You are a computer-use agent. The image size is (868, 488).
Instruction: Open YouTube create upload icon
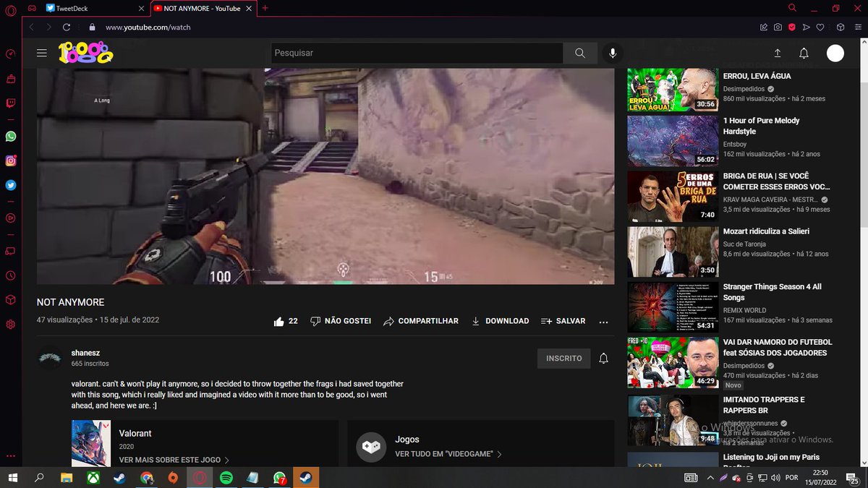[x=778, y=53]
